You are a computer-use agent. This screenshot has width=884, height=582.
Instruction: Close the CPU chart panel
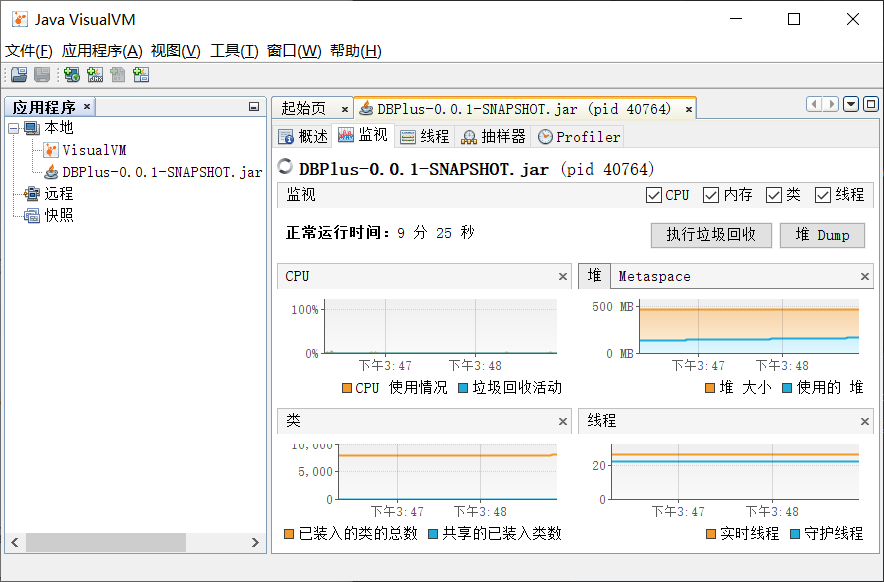pos(563,276)
